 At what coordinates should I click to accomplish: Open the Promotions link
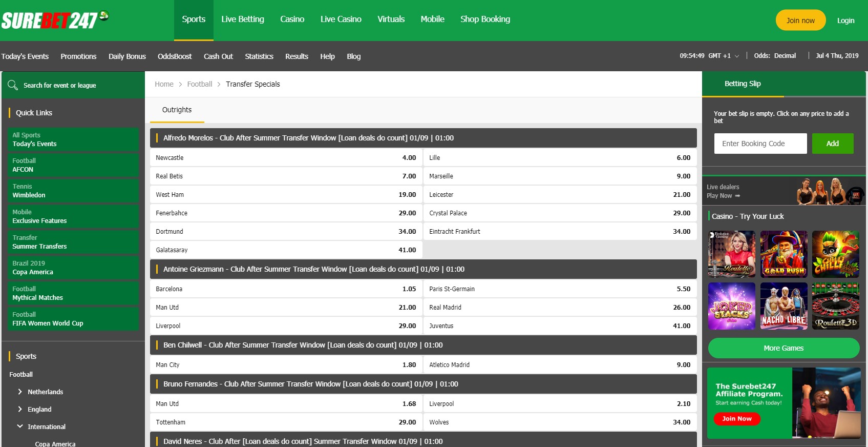tap(78, 56)
